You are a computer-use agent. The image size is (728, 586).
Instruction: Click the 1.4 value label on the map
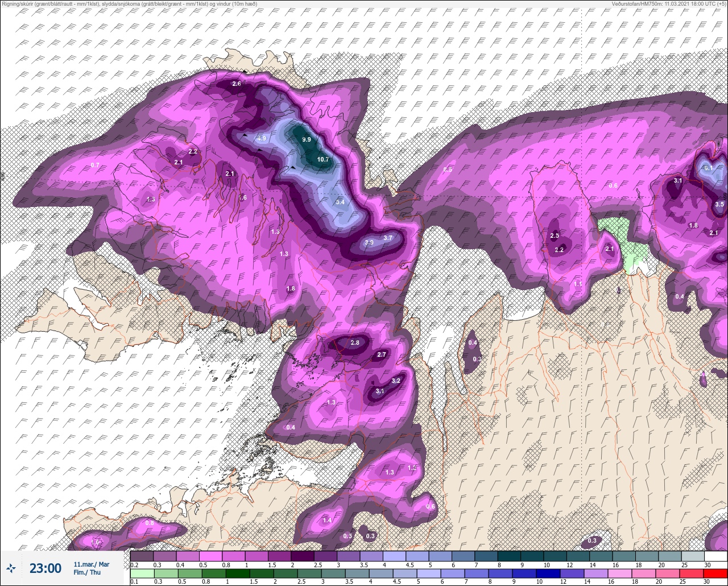tap(327, 521)
